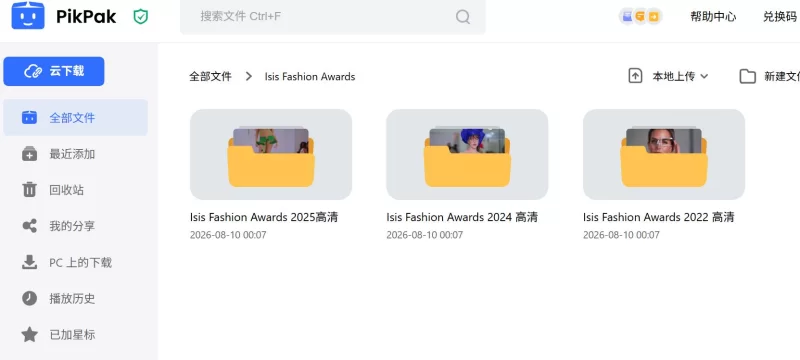Click the new folder icon
The height and width of the screenshot is (360, 800).
(x=747, y=76)
